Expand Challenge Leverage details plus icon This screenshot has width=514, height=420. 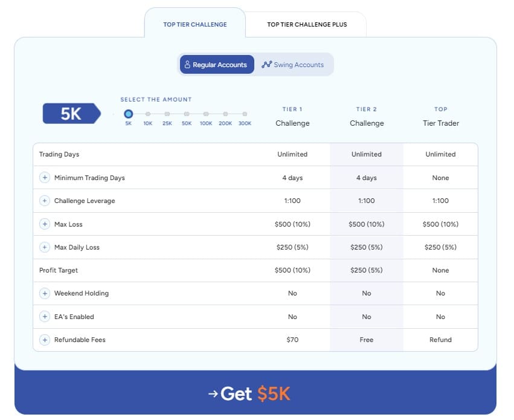45,201
